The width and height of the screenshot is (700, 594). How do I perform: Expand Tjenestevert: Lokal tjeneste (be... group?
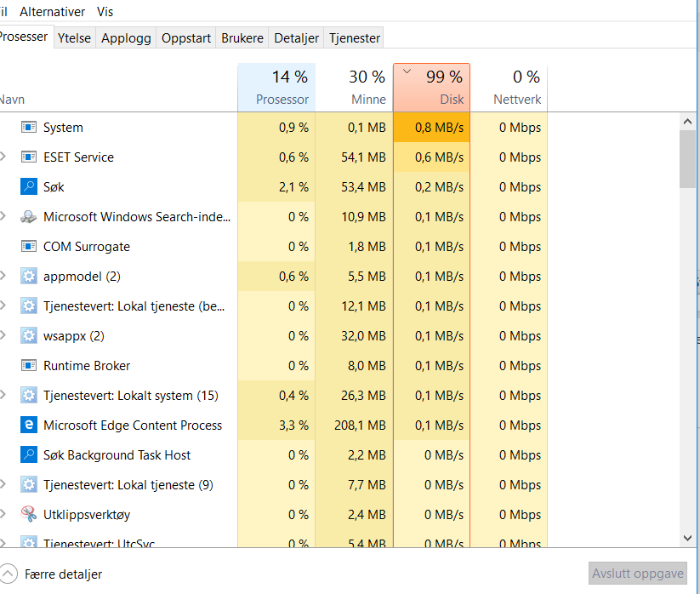coord(3,306)
